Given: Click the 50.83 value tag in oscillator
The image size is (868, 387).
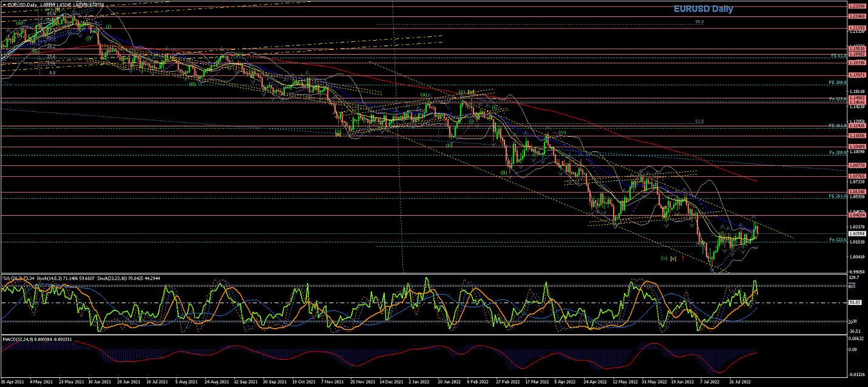Looking at the screenshot, I should (x=855, y=303).
